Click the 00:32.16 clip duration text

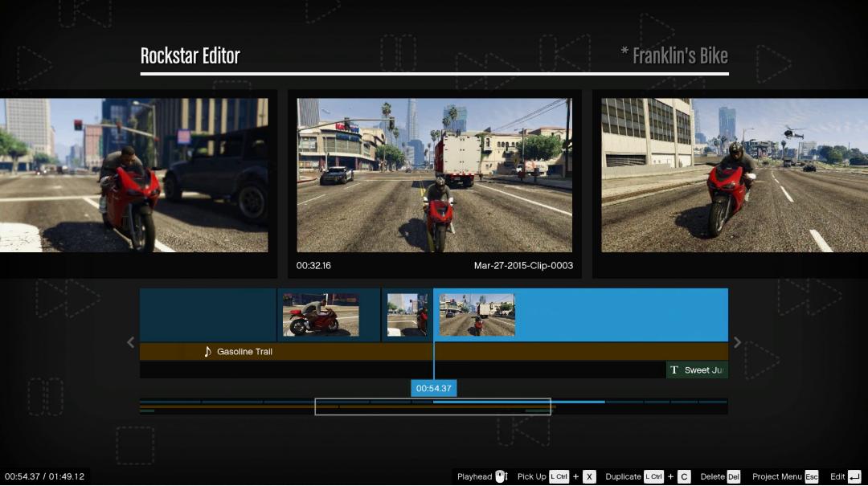tap(313, 266)
